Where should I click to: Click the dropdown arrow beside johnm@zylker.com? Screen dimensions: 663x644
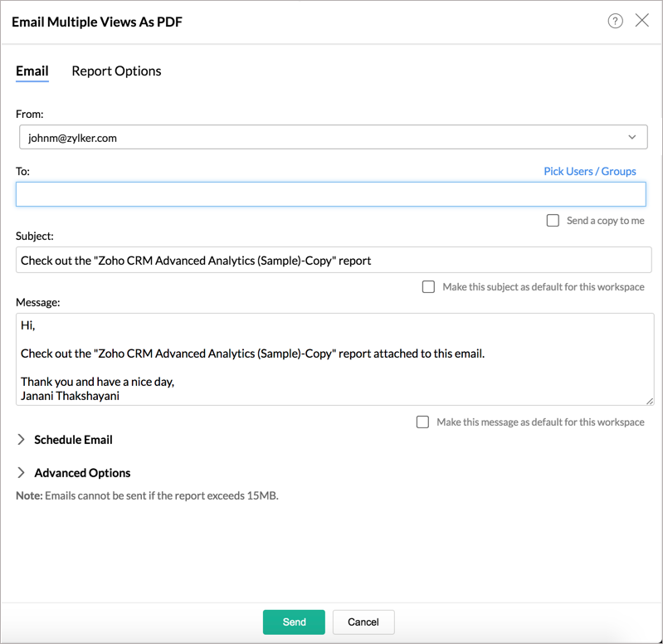tap(631, 137)
